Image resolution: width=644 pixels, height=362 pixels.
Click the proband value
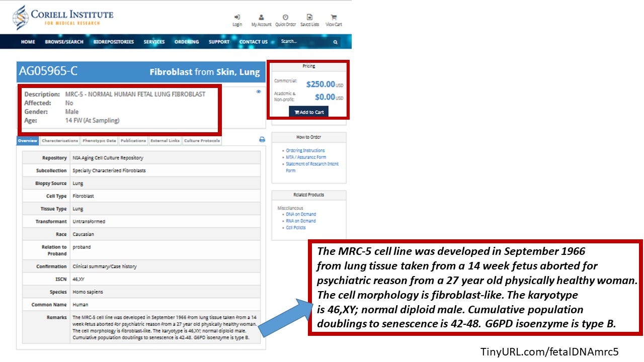[x=82, y=247]
